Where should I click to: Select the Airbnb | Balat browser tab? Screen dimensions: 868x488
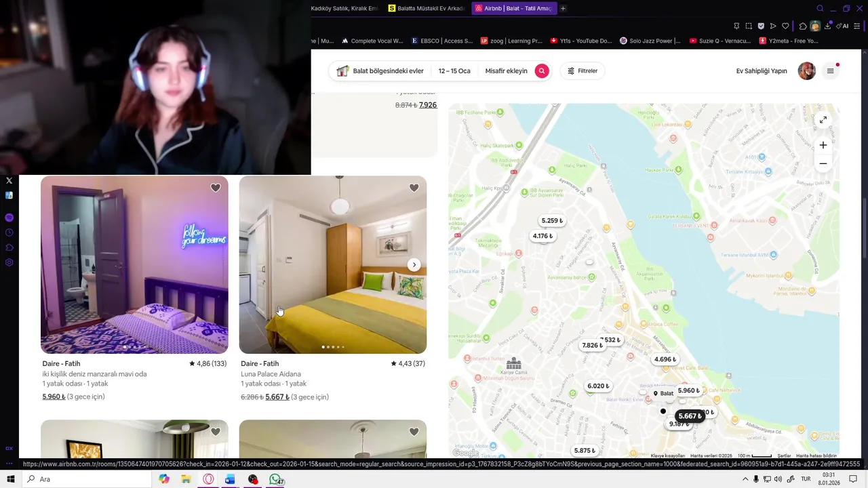click(x=513, y=8)
